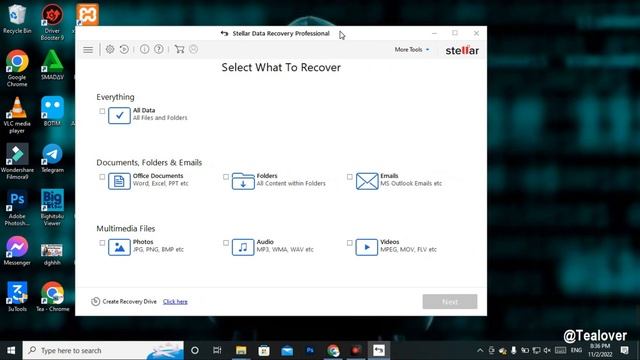
Task: Select the BOTIM desktop icon
Action: click(x=52, y=111)
